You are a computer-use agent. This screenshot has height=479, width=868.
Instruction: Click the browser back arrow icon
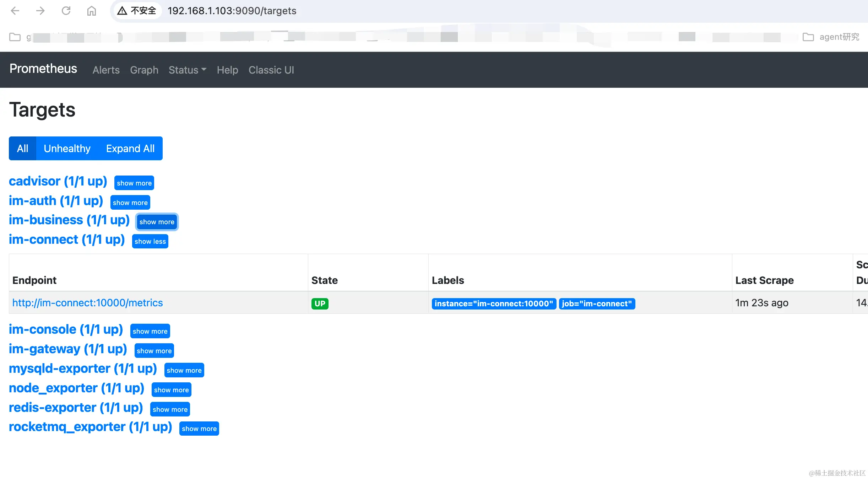pos(15,11)
